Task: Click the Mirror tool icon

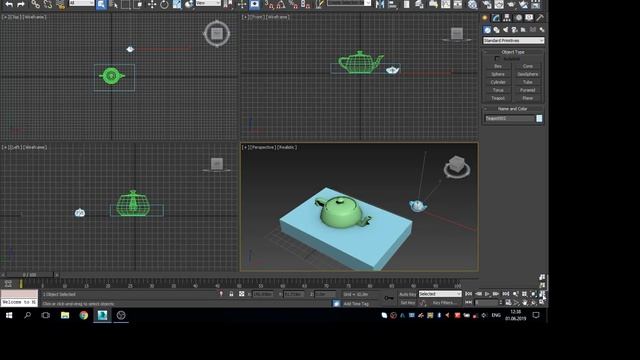Action: coord(380,4)
